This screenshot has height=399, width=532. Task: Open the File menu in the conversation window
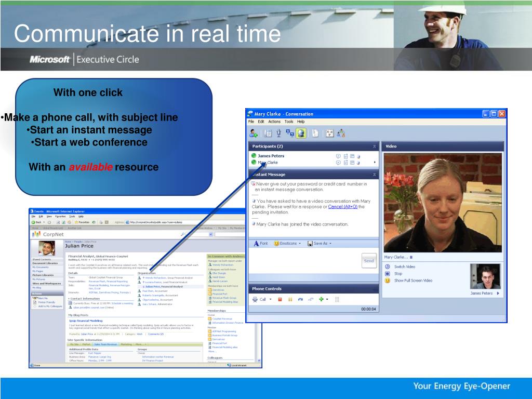pyautogui.click(x=251, y=122)
